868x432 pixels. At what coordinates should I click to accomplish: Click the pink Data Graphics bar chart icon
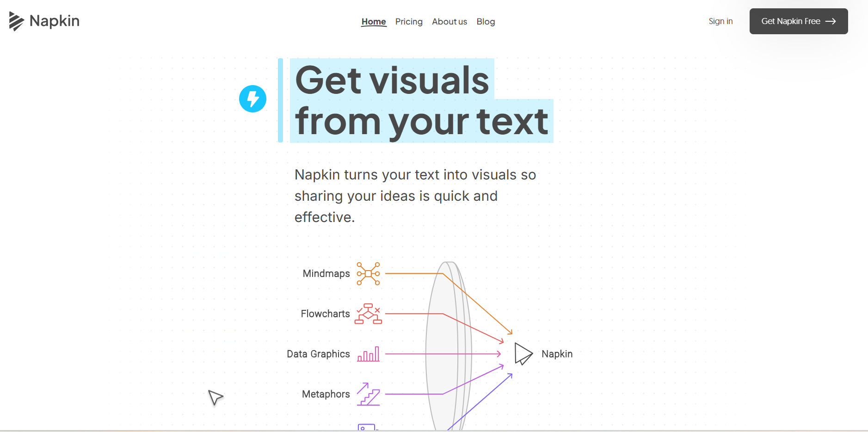point(368,354)
